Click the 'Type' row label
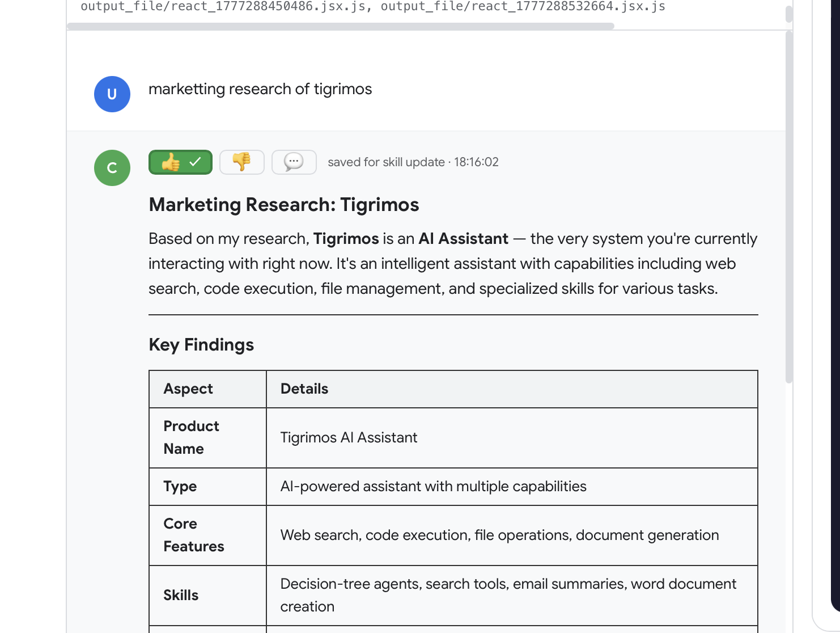 click(207, 487)
